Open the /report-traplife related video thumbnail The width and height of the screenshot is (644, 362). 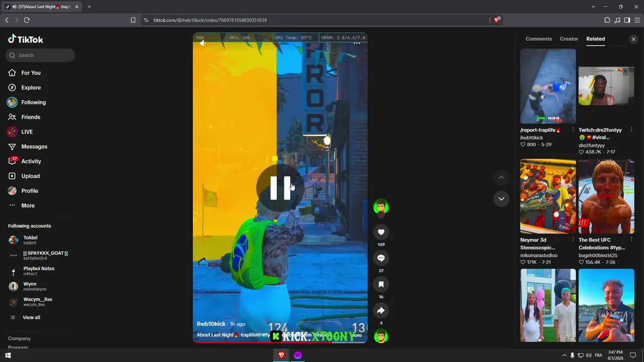coord(548,86)
